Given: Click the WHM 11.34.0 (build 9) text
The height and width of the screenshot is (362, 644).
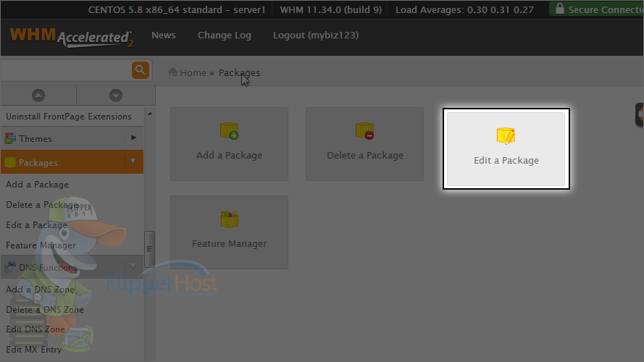Looking at the screenshot, I should pos(331,9).
